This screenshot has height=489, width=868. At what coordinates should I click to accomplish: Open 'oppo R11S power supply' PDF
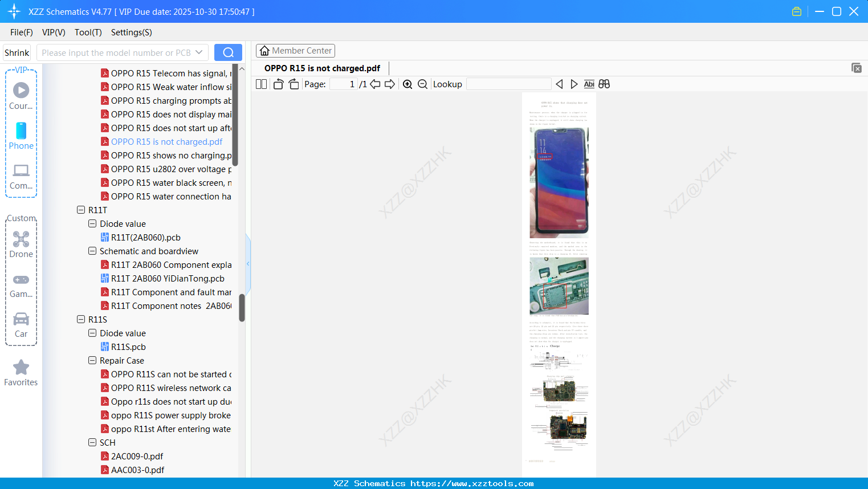[166, 415]
